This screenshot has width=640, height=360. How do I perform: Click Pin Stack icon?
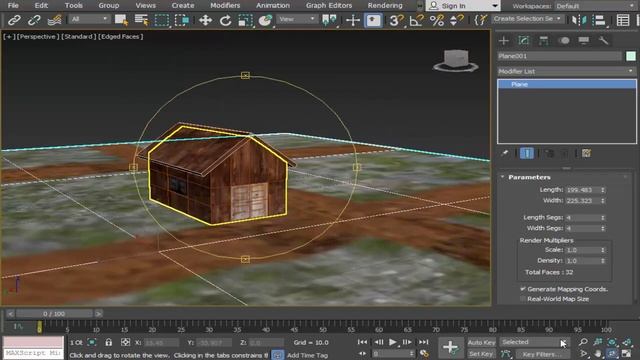tap(505, 153)
